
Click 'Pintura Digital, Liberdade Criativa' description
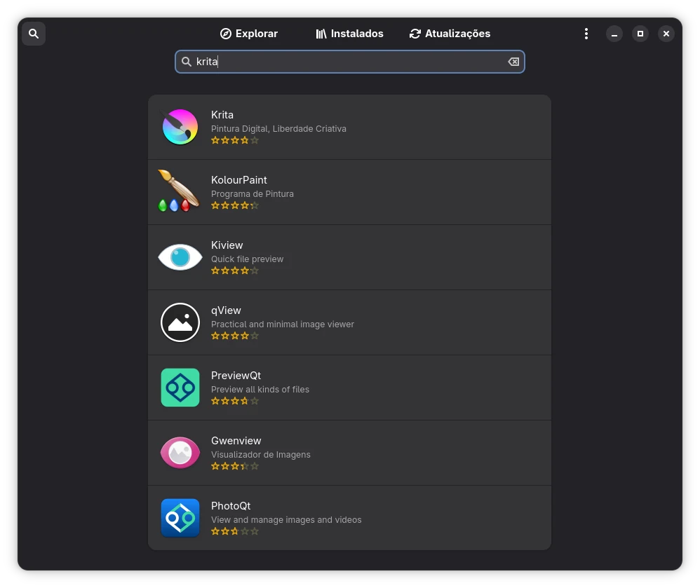pyautogui.click(x=278, y=128)
